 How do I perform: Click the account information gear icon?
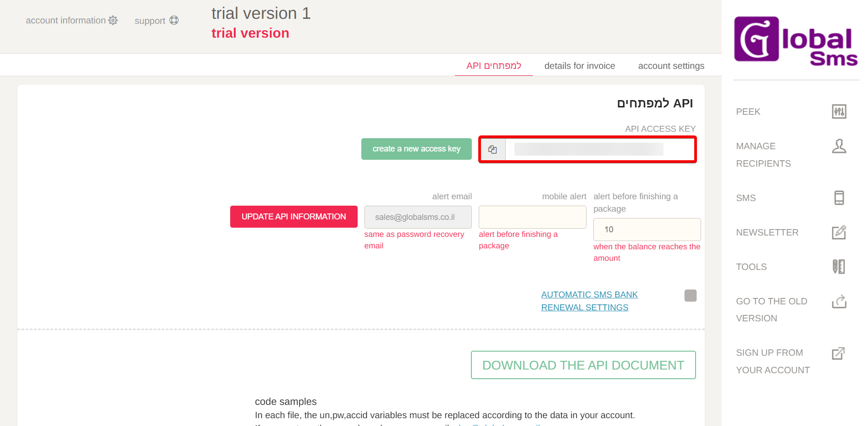113,21
